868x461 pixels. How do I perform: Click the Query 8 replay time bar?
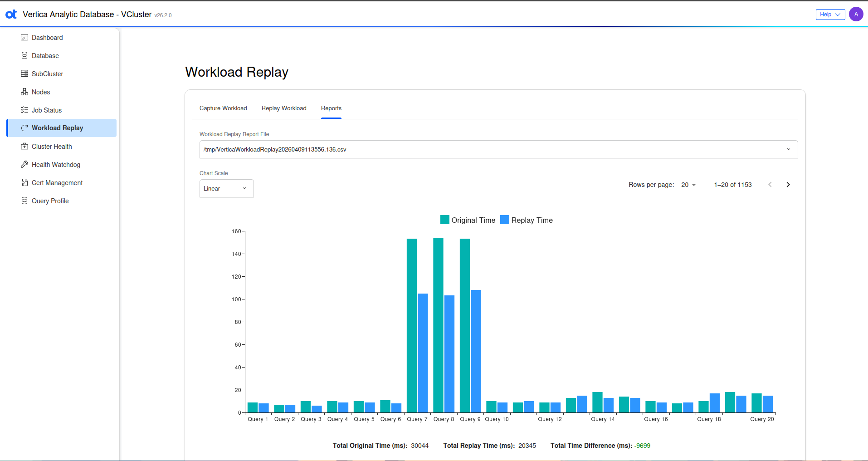[x=449, y=354]
